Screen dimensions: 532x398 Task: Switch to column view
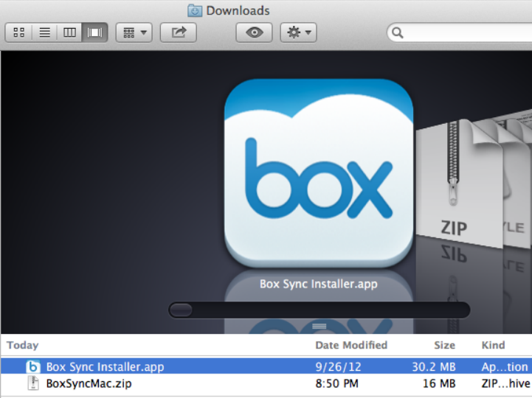pos(69,32)
